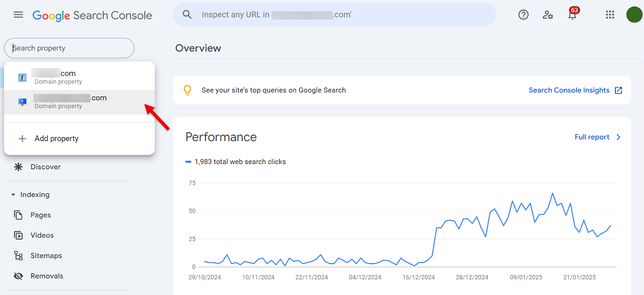Open the Sitemaps section
Image resolution: width=644 pixels, height=295 pixels.
[x=46, y=256]
